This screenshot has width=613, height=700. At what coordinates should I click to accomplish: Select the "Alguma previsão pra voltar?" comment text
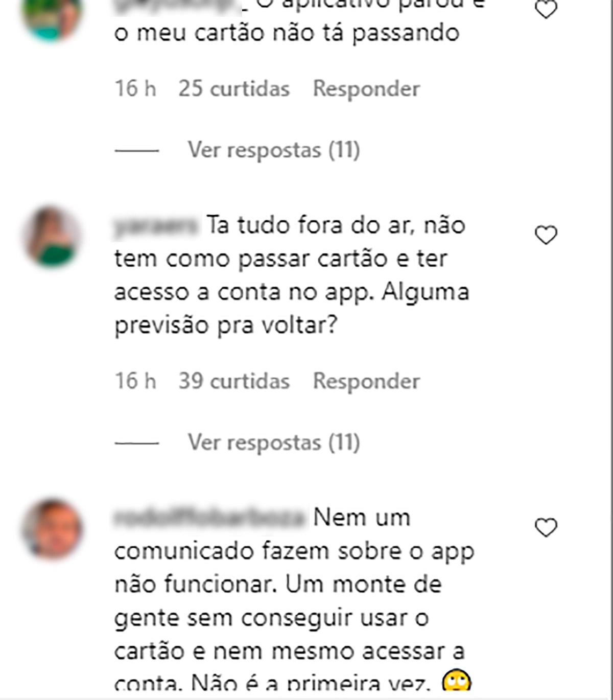coord(292,309)
